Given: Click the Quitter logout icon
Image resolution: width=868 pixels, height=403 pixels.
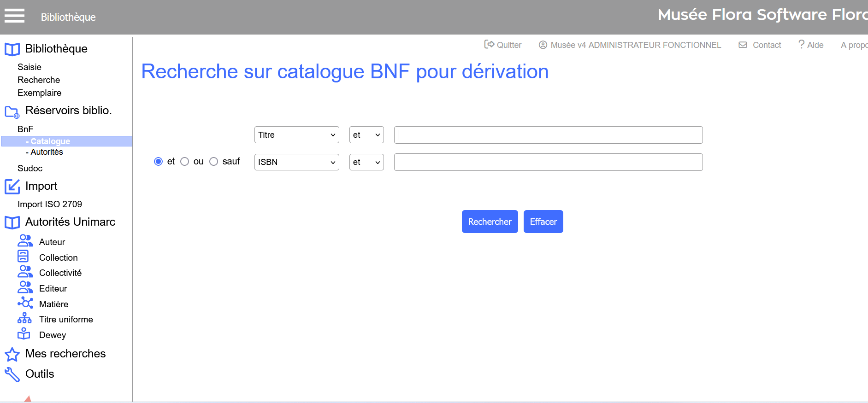Looking at the screenshot, I should tap(489, 44).
